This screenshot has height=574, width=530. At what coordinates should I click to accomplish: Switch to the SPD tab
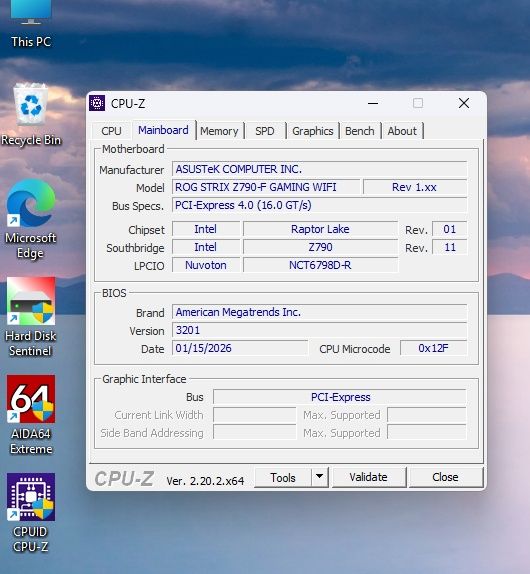click(265, 131)
